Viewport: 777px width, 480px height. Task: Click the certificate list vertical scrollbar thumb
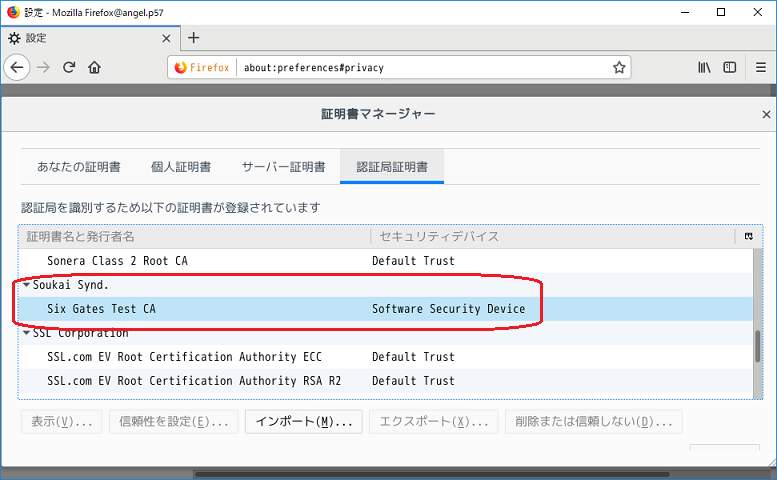pyautogui.click(x=758, y=346)
